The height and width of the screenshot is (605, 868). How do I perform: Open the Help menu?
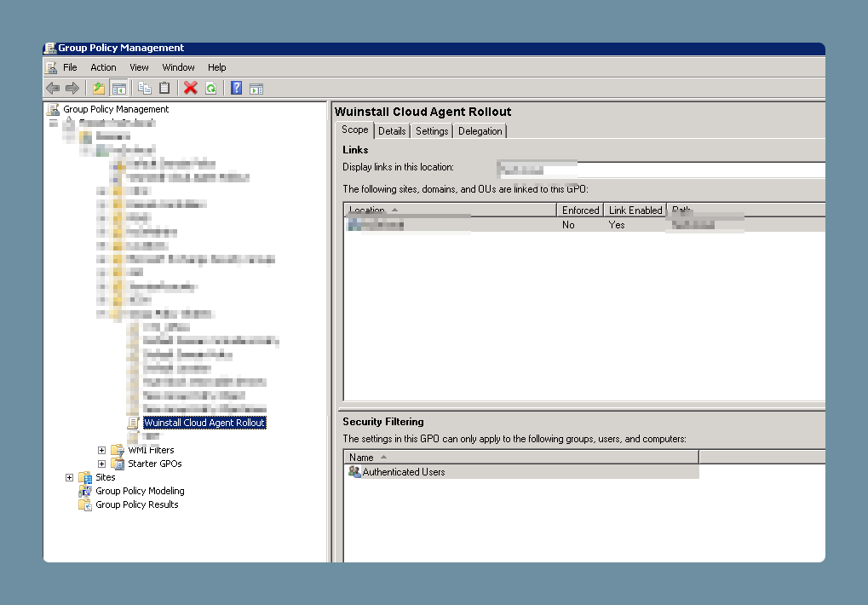tap(217, 67)
